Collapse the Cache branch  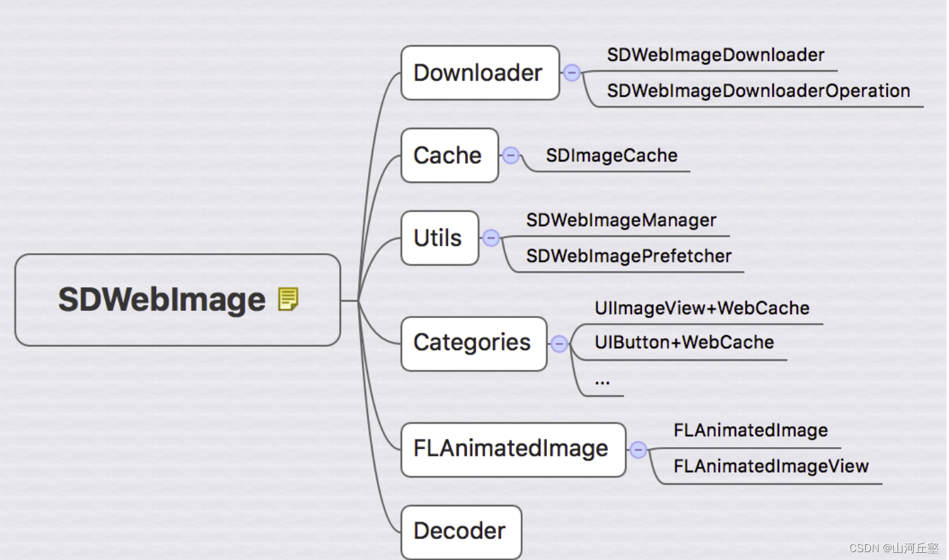click(511, 155)
